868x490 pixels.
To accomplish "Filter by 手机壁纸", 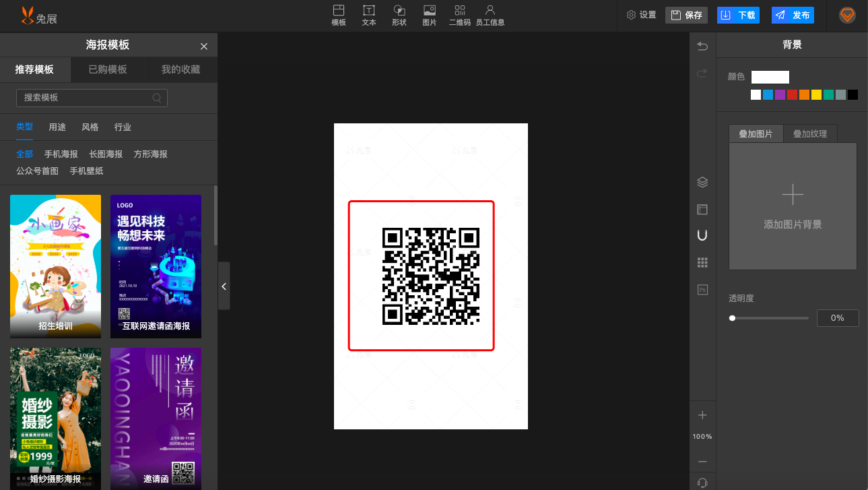I will click(87, 171).
